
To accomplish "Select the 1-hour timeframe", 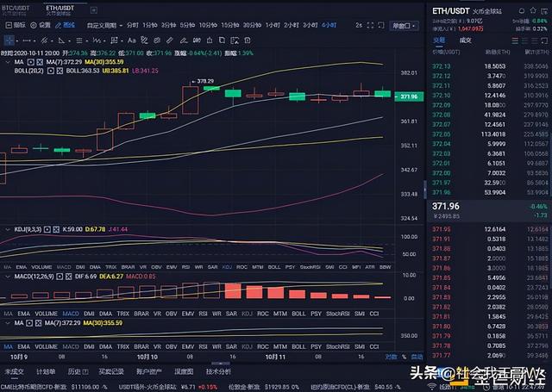I will click(273, 25).
